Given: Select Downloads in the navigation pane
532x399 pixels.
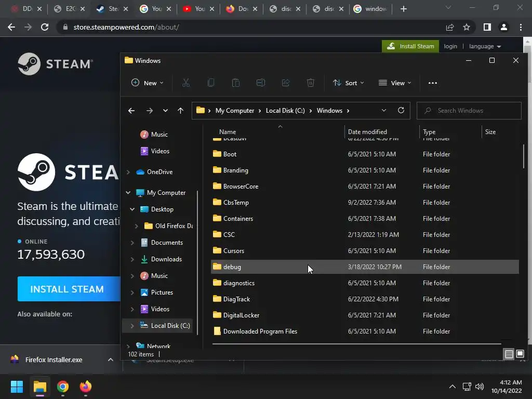Looking at the screenshot, I should point(166,259).
